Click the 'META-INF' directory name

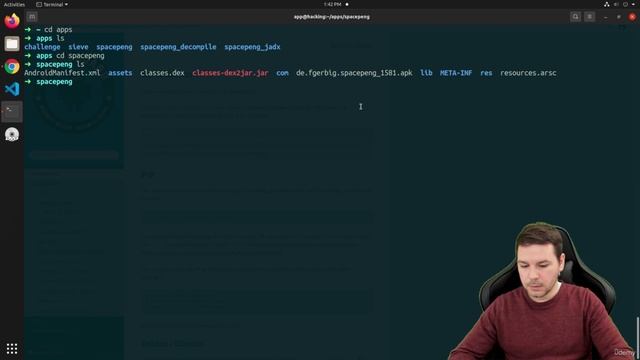click(x=456, y=73)
